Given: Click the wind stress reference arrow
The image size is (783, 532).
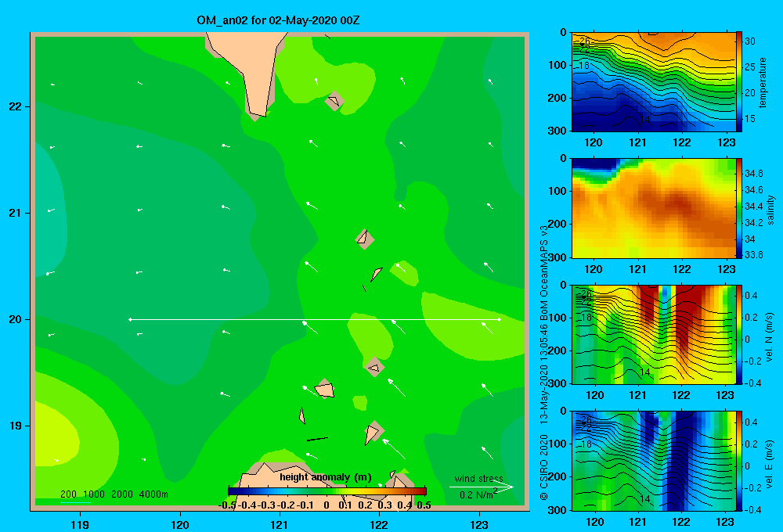Looking at the screenshot, I should click(482, 487).
